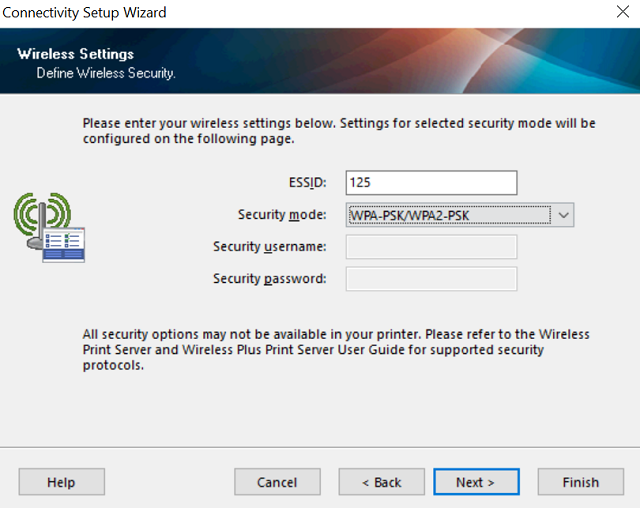Screen dimensions: 640x508
Task: Click the Security mode label
Action: (282, 214)
